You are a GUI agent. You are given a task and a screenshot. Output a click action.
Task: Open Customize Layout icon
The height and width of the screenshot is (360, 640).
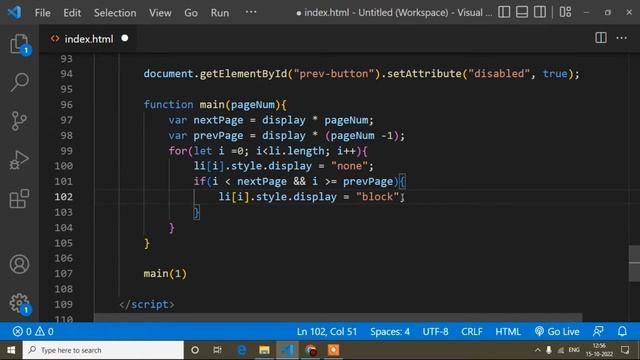pos(565,12)
